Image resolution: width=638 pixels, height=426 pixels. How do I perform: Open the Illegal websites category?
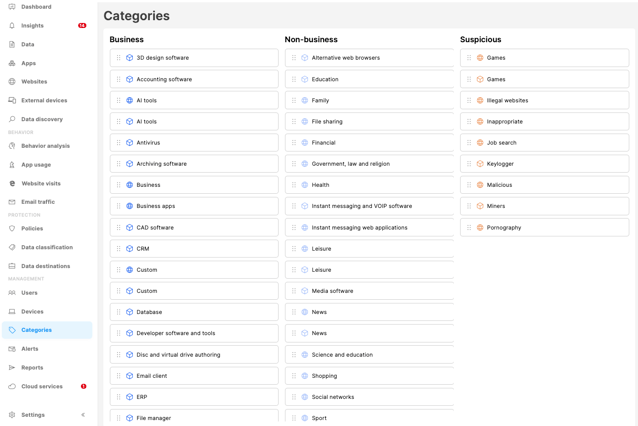pos(544,100)
